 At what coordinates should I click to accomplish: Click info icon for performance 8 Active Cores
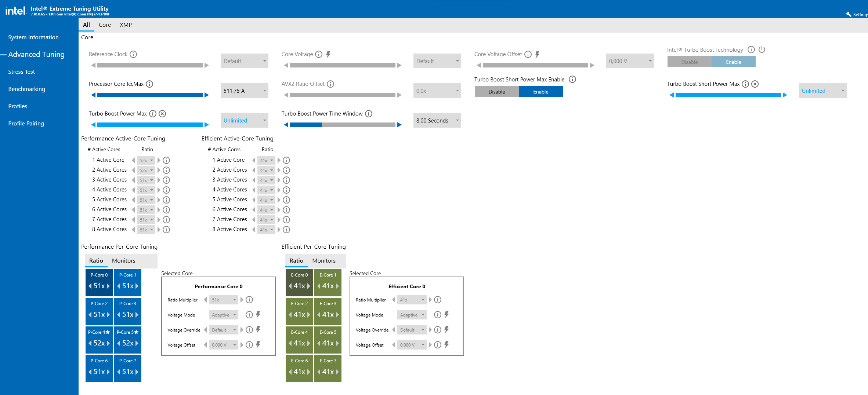pos(166,230)
